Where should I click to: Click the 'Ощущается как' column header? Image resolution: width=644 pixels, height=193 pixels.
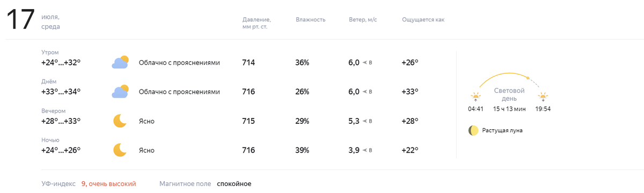click(x=423, y=20)
